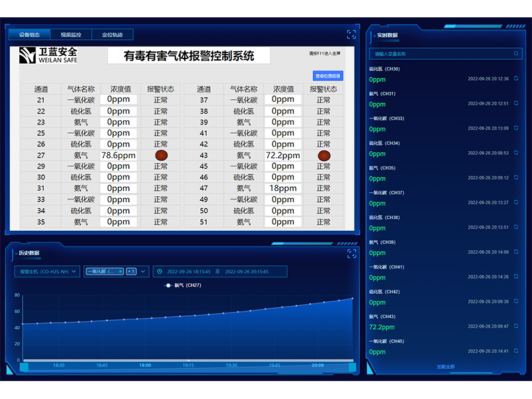Image resolution: width=532 pixels, height=399 pixels.
Task: Click the search magnifier in the variable search box
Action: coord(515,54)
